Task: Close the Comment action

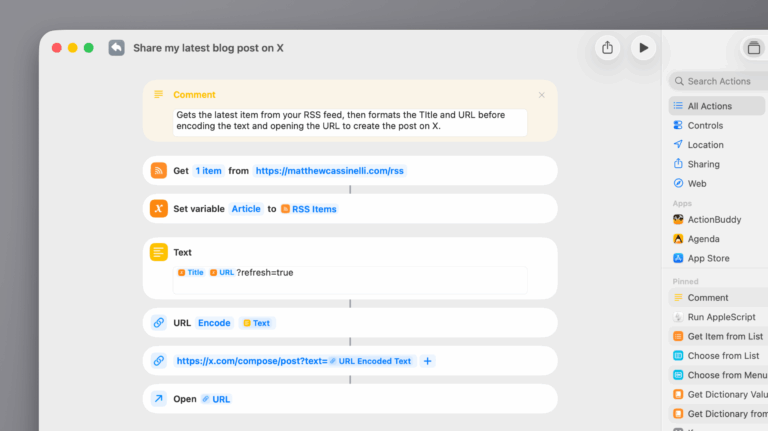Action: (542, 95)
